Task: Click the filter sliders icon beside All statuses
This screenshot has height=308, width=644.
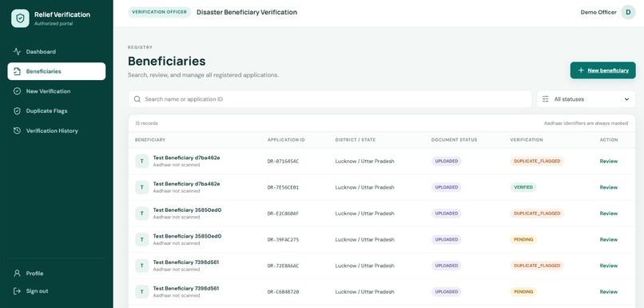Action: [546, 99]
